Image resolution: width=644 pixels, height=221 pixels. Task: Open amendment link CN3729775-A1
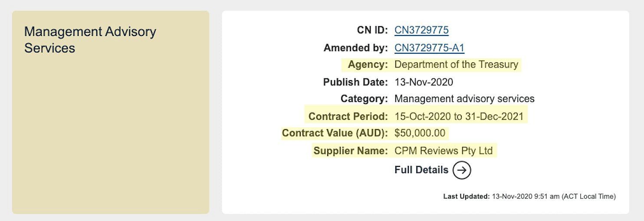click(x=429, y=48)
